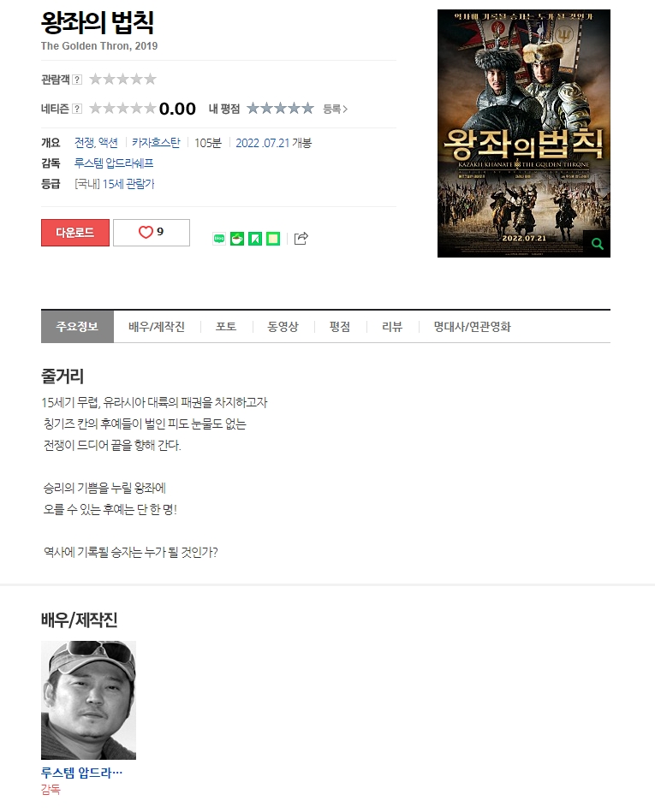
Task: Open the 관람객 help question icon
Action: point(77,80)
